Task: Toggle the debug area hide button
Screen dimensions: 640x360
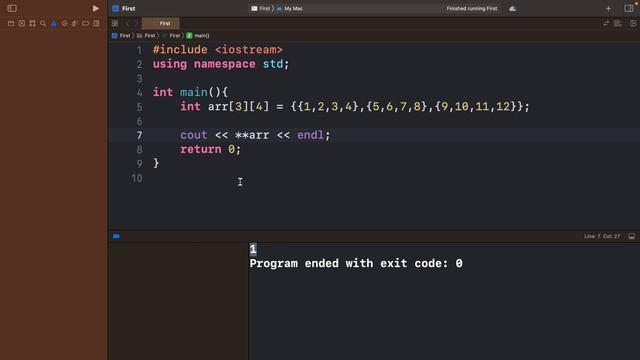Action: 631,236
